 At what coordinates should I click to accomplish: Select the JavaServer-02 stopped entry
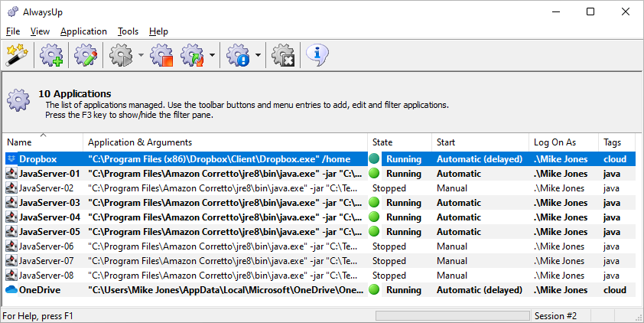coord(320,188)
